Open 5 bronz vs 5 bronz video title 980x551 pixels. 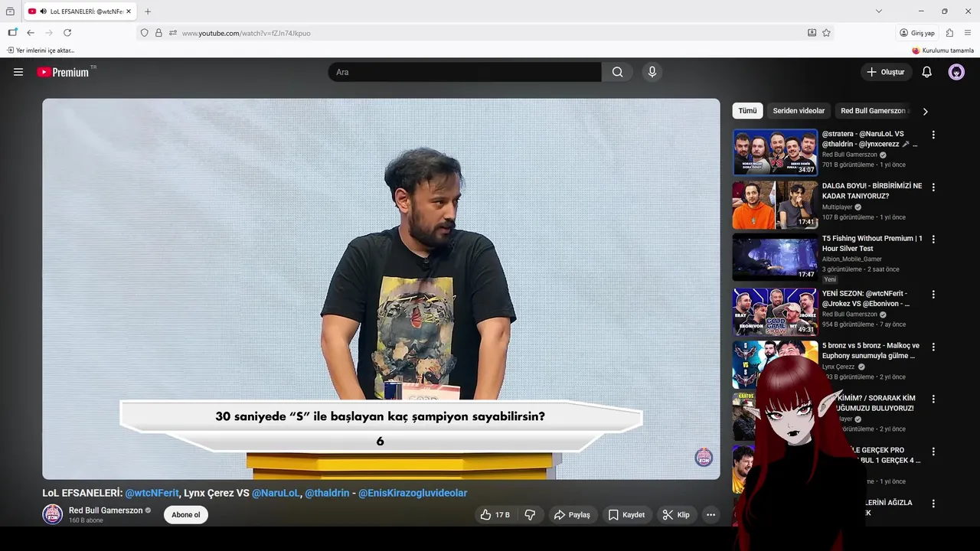(x=871, y=350)
